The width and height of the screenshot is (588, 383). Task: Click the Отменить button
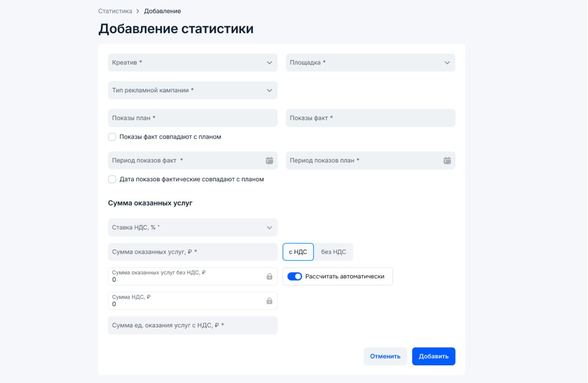pyautogui.click(x=385, y=356)
